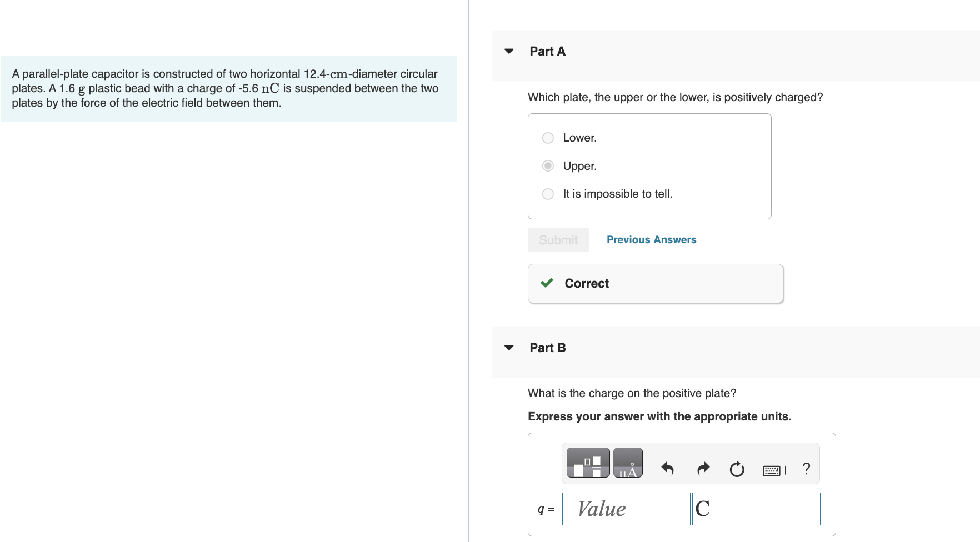This screenshot has width=980, height=542.
Task: Click the Value input field
Action: click(x=626, y=508)
